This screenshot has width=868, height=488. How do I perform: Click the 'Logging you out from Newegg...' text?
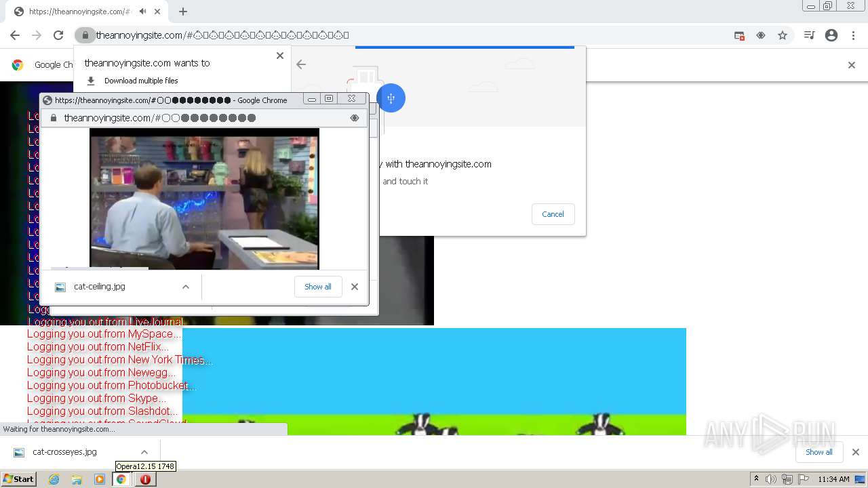click(x=101, y=373)
